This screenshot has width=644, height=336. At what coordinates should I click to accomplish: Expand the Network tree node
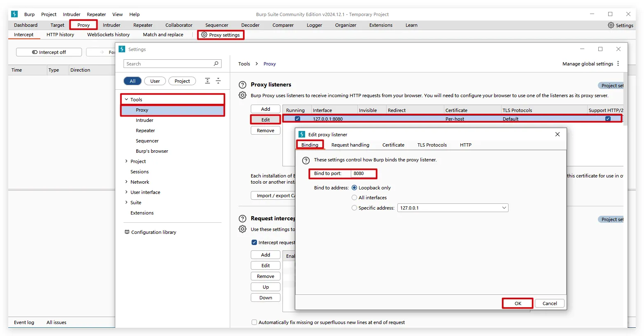tap(126, 182)
